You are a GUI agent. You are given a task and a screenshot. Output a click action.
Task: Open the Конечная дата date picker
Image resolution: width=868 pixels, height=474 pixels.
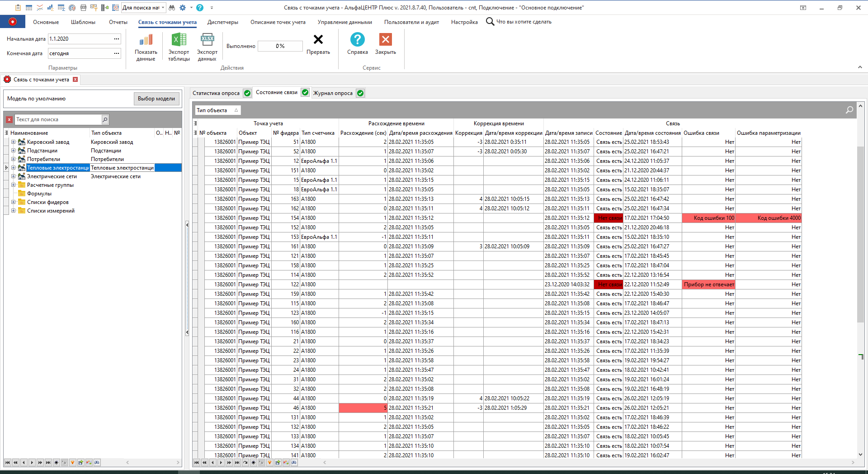[x=117, y=53]
